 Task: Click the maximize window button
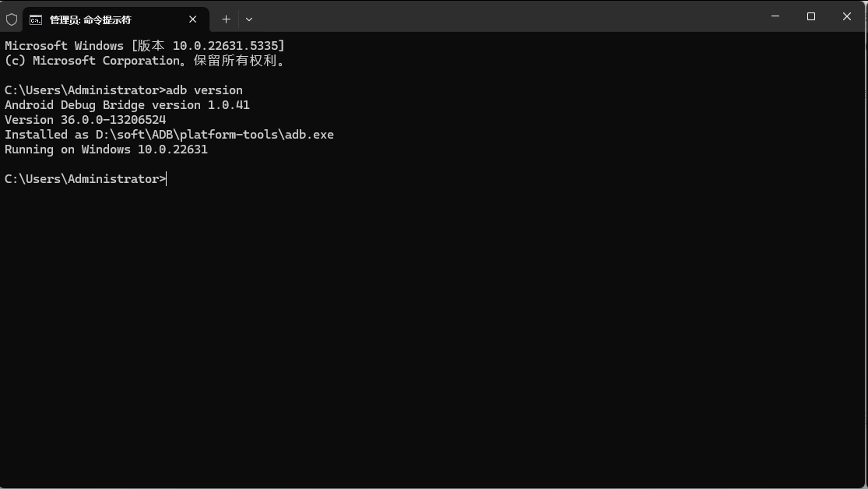(811, 16)
